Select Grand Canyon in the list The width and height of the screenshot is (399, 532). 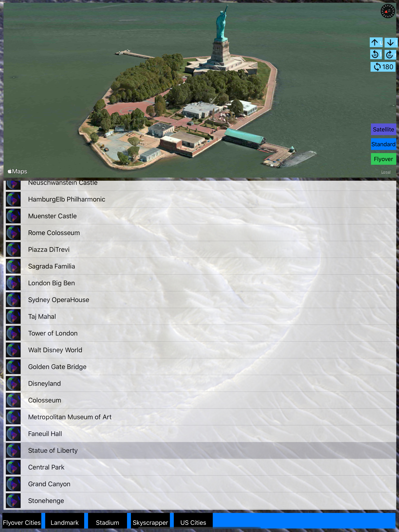[200, 484]
